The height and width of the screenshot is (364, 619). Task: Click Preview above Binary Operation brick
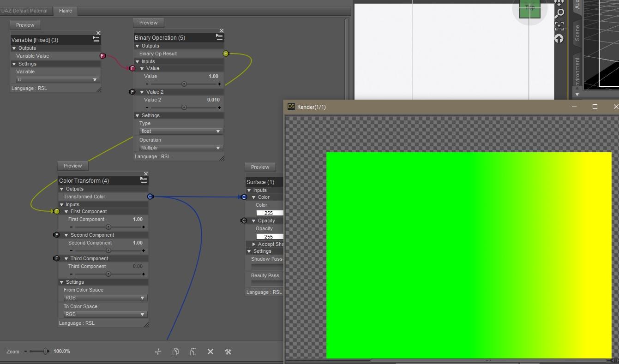pyautogui.click(x=149, y=23)
